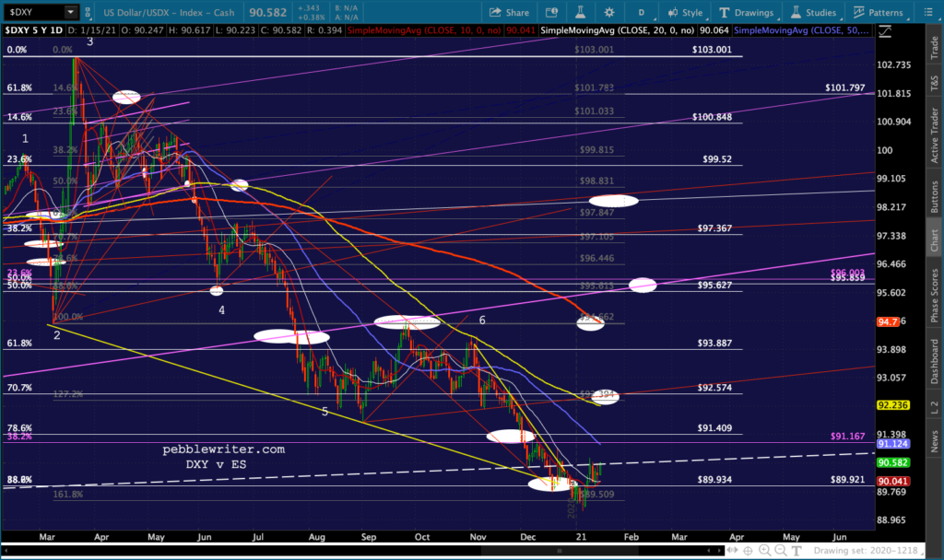Click the blue SimpleMovingAvg 50 study label
The height and width of the screenshot is (560, 944).
(802, 30)
